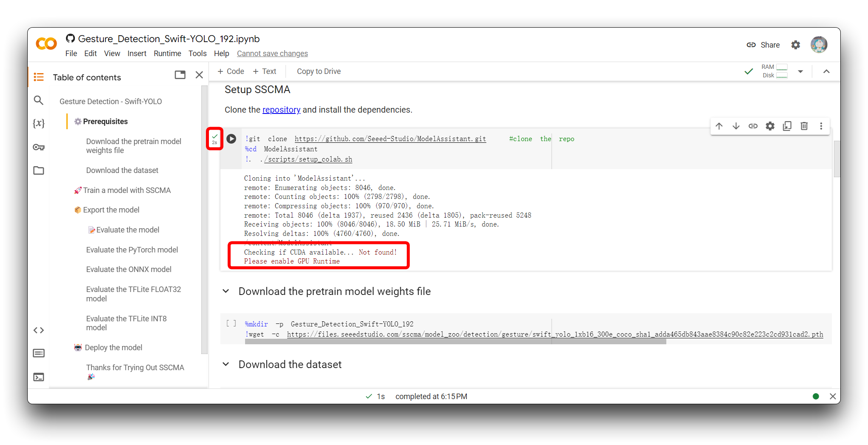Screen dimensions: 868x445
Task: Delete the cell with trash icon
Action: [804, 126]
